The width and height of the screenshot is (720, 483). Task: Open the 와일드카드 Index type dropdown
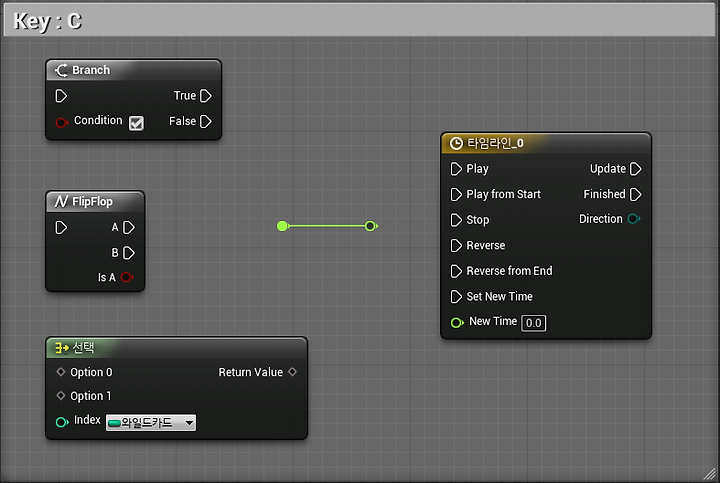(x=151, y=422)
